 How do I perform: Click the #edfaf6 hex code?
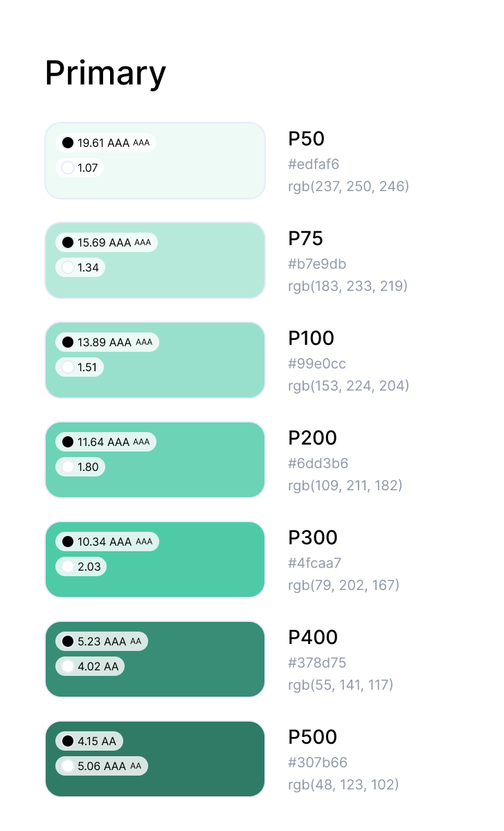point(314,164)
